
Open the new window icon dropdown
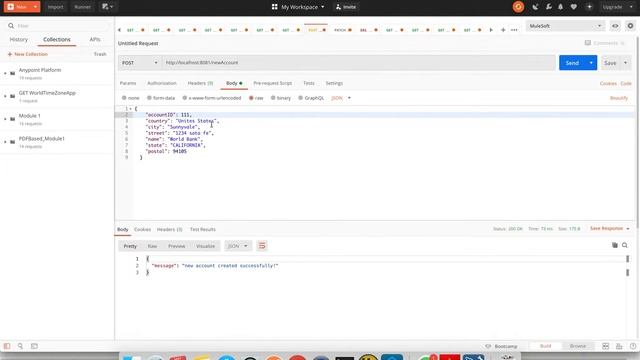[x=107, y=7]
